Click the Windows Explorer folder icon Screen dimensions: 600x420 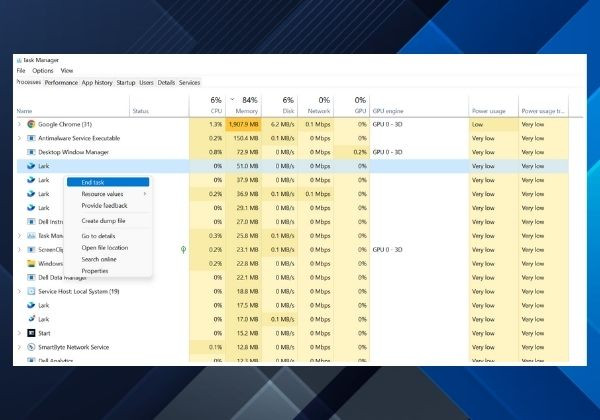pyautogui.click(x=31, y=263)
